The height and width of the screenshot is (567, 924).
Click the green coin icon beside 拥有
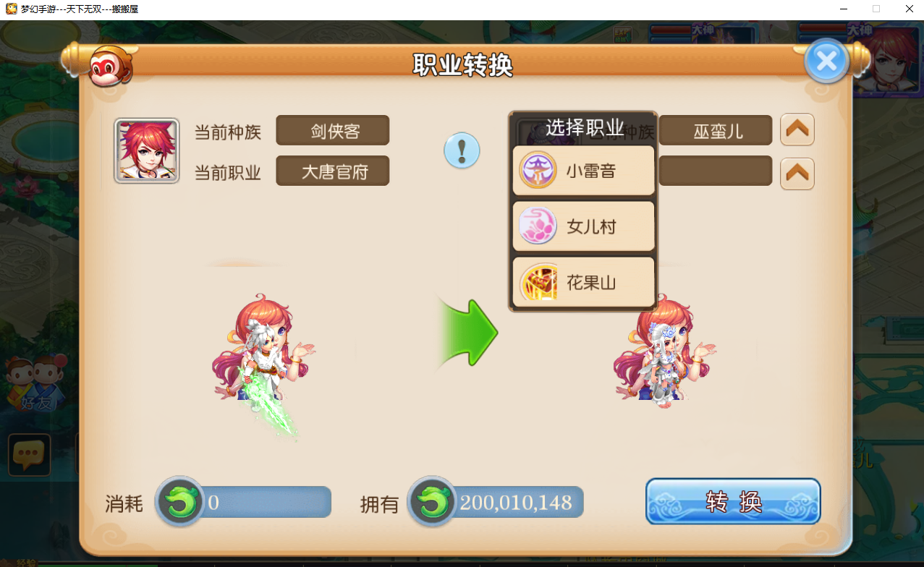(432, 500)
